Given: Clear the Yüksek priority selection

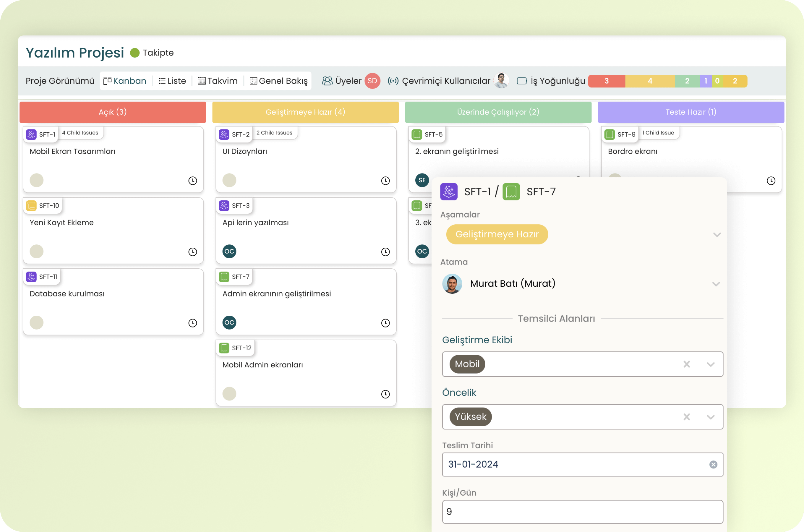Looking at the screenshot, I should (x=687, y=417).
